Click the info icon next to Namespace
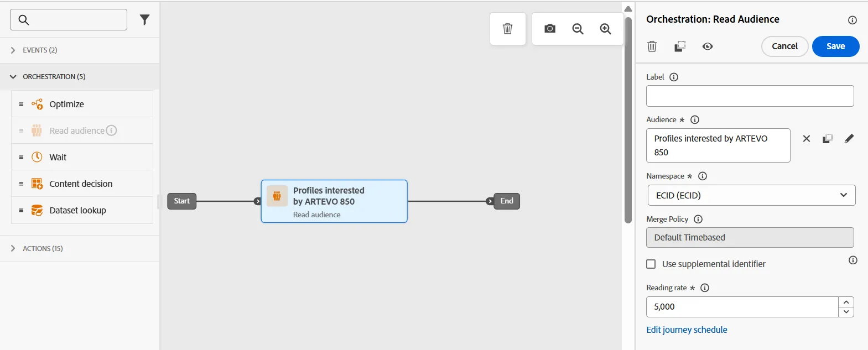Image resolution: width=868 pixels, height=350 pixels. (703, 176)
